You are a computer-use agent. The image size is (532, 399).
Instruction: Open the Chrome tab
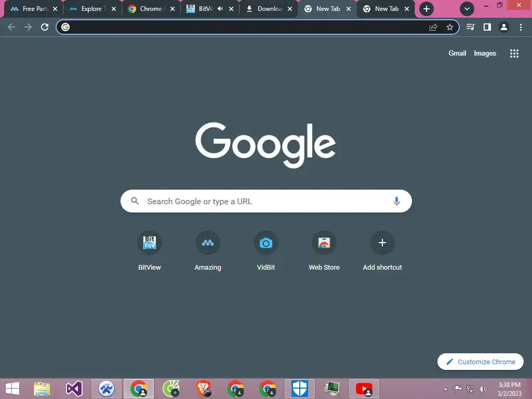point(151,9)
